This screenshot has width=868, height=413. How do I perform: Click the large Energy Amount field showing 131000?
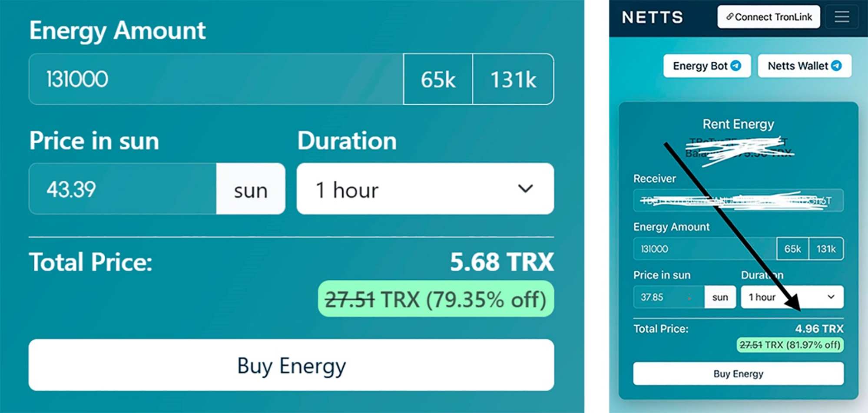click(x=216, y=79)
